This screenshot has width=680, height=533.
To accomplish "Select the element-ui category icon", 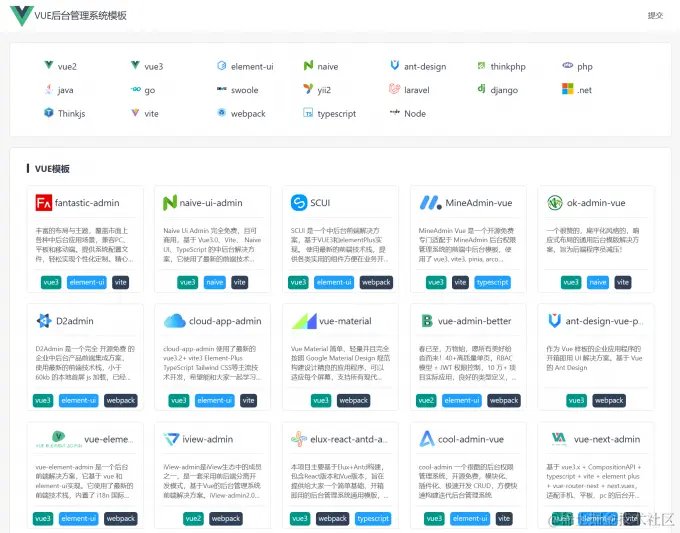I will pyautogui.click(x=222, y=65).
